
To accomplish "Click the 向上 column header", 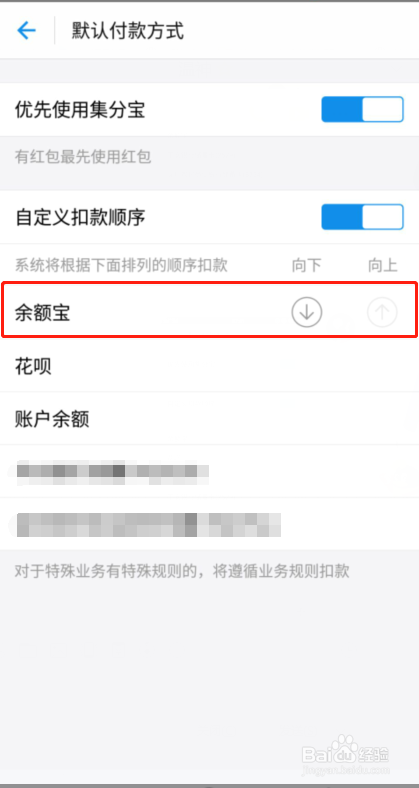I will (382, 265).
